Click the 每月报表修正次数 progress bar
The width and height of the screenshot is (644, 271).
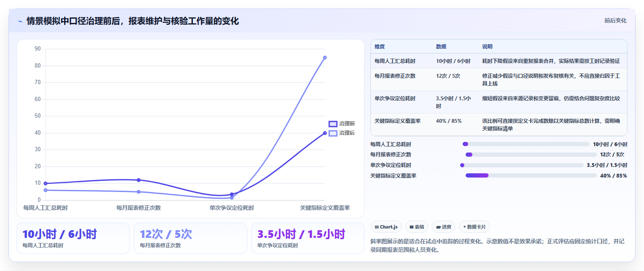click(531, 155)
